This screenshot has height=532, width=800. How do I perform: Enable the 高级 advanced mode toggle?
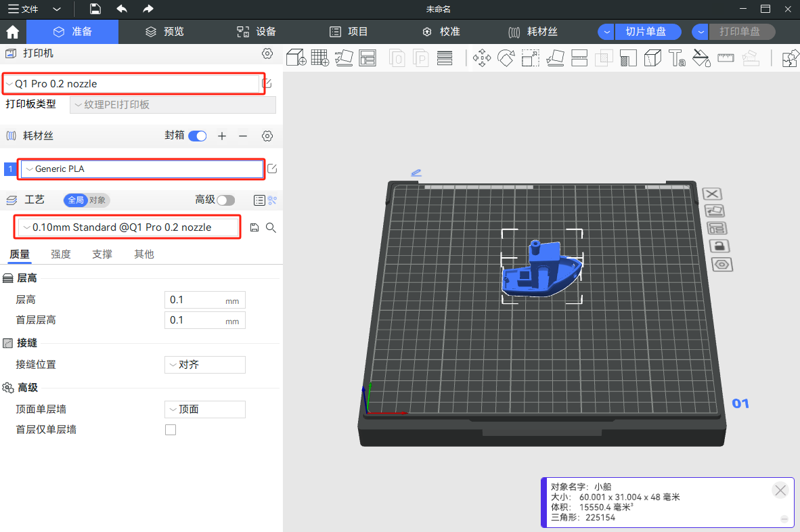[225, 200]
